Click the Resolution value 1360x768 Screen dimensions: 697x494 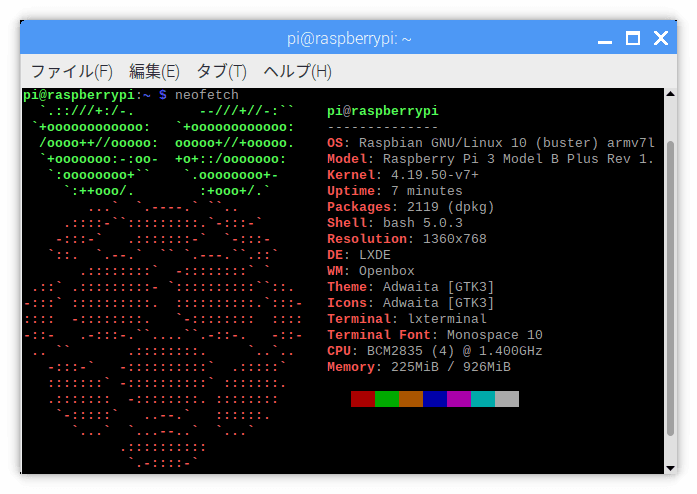pyautogui.click(x=455, y=239)
